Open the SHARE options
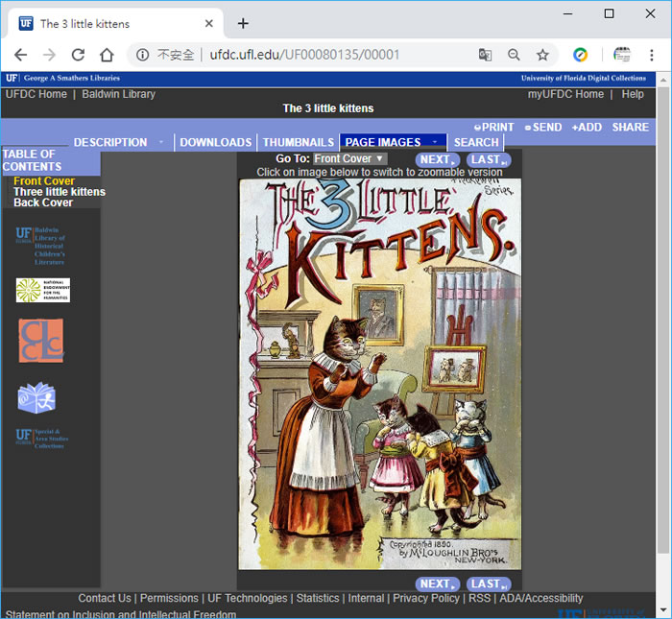The image size is (672, 619). click(x=630, y=128)
